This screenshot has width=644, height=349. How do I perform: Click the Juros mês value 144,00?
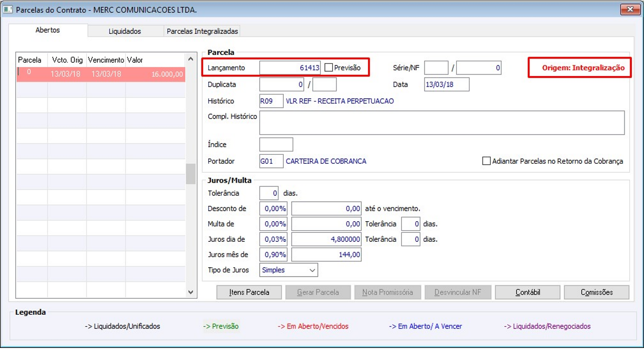(x=326, y=254)
